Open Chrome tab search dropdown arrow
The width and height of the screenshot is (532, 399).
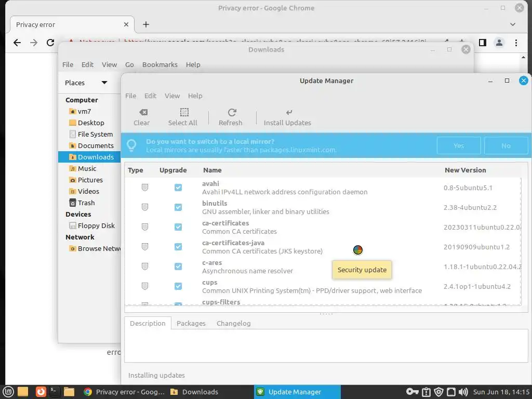tap(513, 24)
